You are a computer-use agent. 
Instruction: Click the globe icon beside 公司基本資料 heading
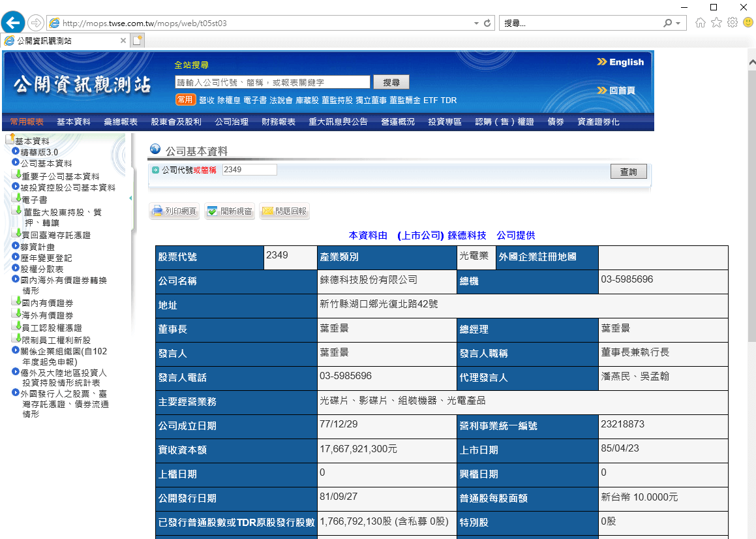[x=155, y=149]
